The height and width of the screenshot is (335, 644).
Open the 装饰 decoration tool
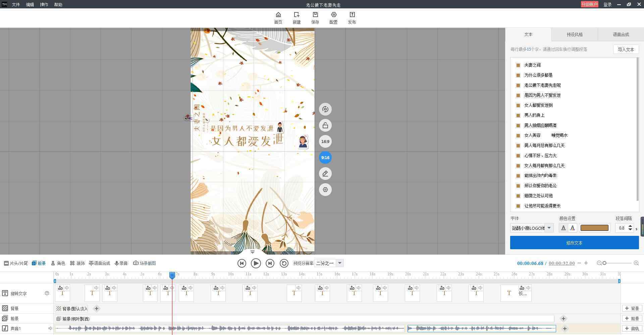coord(77,263)
